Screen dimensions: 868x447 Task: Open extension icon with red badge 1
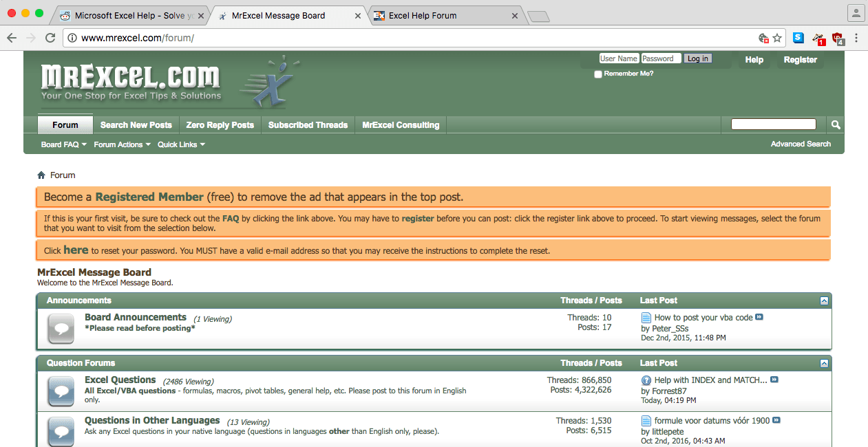[x=818, y=39]
